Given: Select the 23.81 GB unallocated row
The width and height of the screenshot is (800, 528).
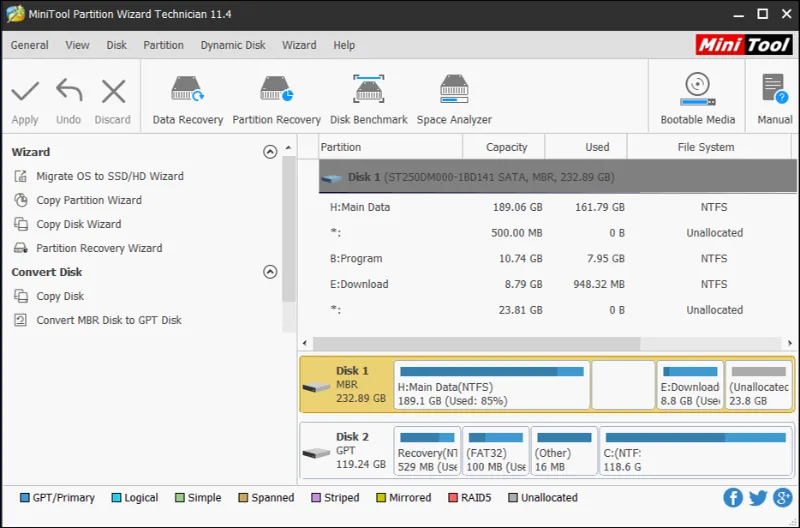Looking at the screenshot, I should point(558,310).
